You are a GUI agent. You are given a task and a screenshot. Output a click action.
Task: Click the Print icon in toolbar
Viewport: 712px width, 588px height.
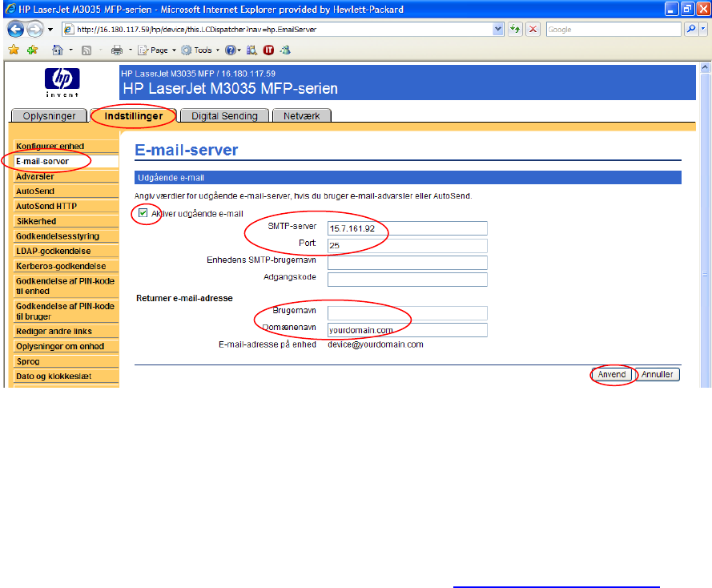[x=116, y=50]
